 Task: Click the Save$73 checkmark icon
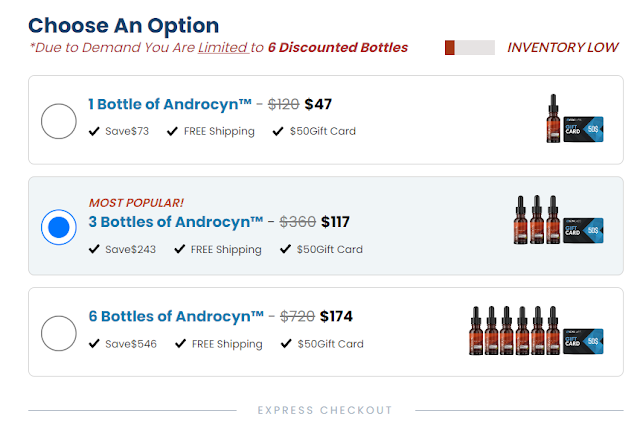[x=94, y=131]
